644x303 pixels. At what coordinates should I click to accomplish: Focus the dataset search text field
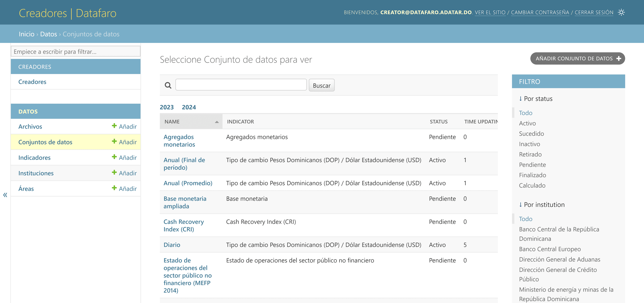(241, 85)
